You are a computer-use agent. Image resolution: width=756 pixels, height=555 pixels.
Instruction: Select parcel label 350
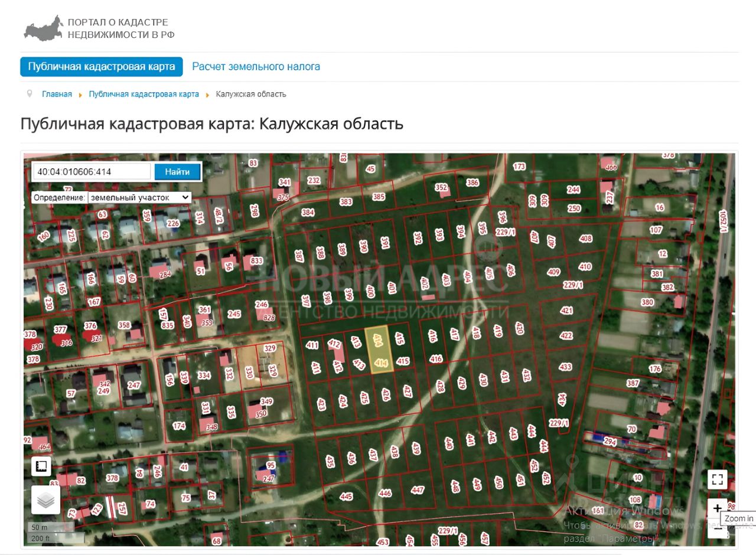[260, 414]
